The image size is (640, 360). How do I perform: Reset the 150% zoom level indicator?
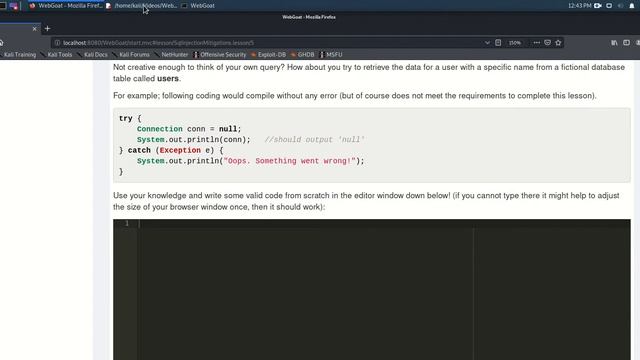click(x=515, y=42)
